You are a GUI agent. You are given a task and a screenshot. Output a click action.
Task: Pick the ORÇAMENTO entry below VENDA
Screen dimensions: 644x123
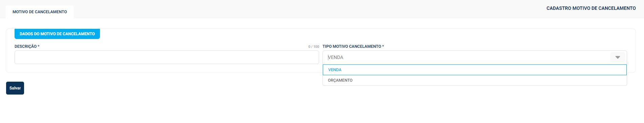[x=475, y=80]
